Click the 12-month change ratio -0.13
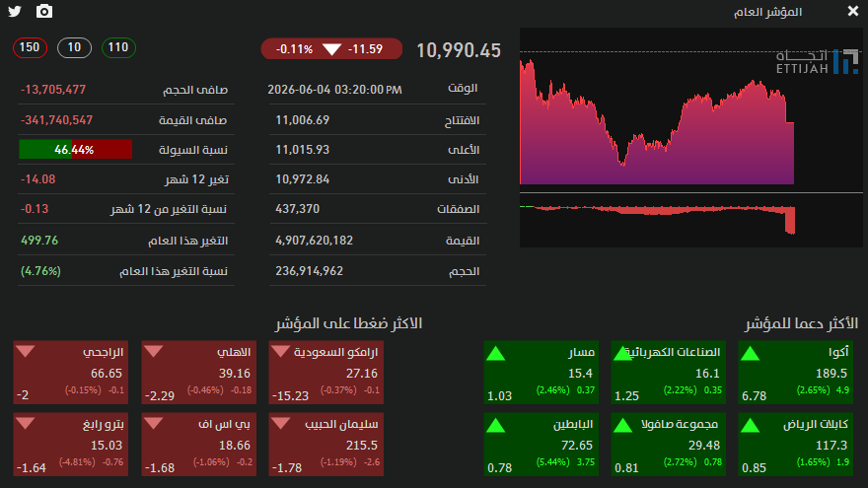The width and height of the screenshot is (868, 488). 35,209
